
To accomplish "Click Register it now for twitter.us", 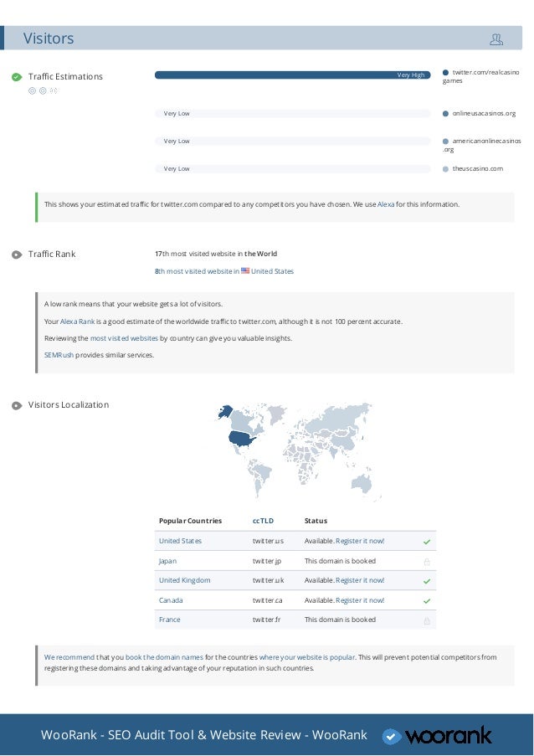I will (360, 541).
